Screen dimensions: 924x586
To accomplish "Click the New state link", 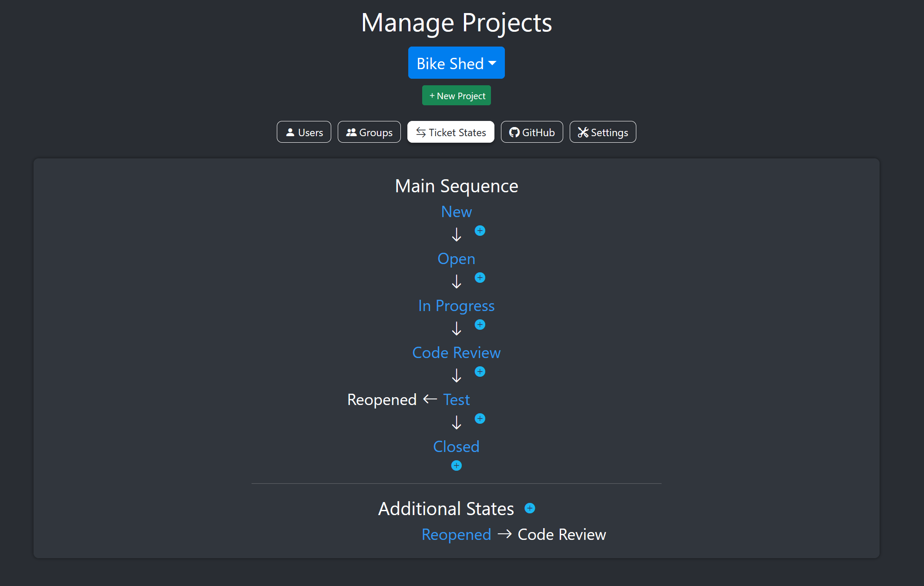I will 456,212.
